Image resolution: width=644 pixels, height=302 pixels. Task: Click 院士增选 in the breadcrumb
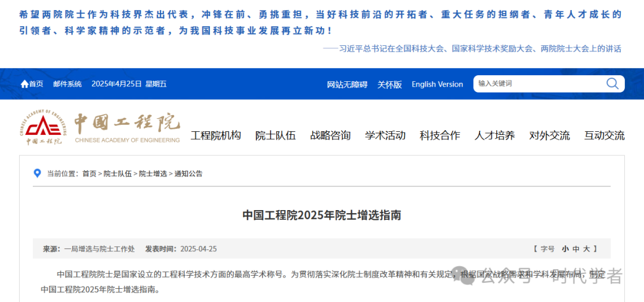pos(153,174)
